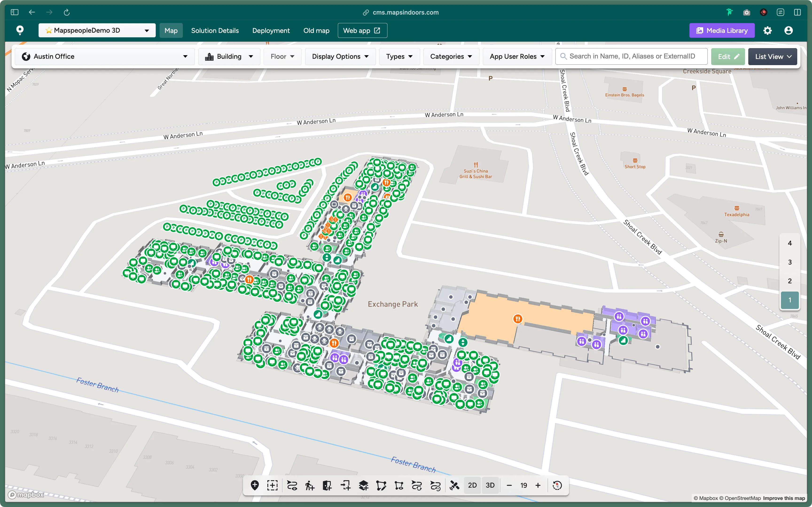Screen dimensions: 812x507
Task: Select the Add Barrier Route Element tool
Action: pyautogui.click(x=309, y=485)
